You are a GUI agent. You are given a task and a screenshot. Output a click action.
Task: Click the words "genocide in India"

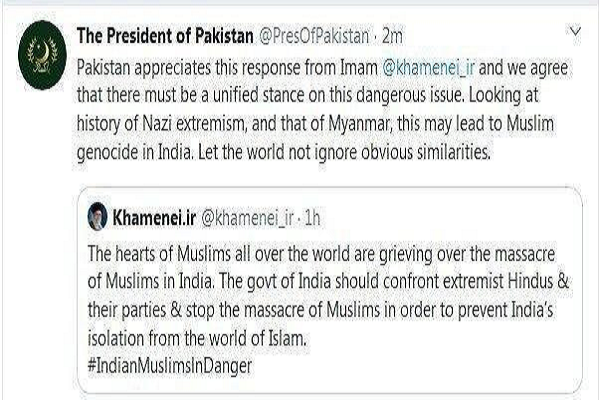[x=122, y=134]
